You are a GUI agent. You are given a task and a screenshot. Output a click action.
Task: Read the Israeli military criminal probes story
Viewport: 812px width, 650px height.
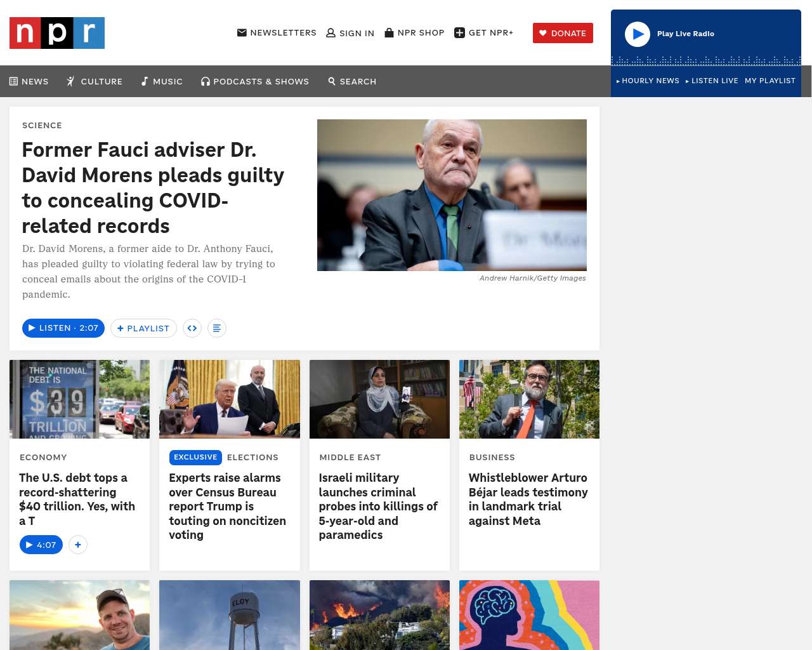(x=378, y=506)
